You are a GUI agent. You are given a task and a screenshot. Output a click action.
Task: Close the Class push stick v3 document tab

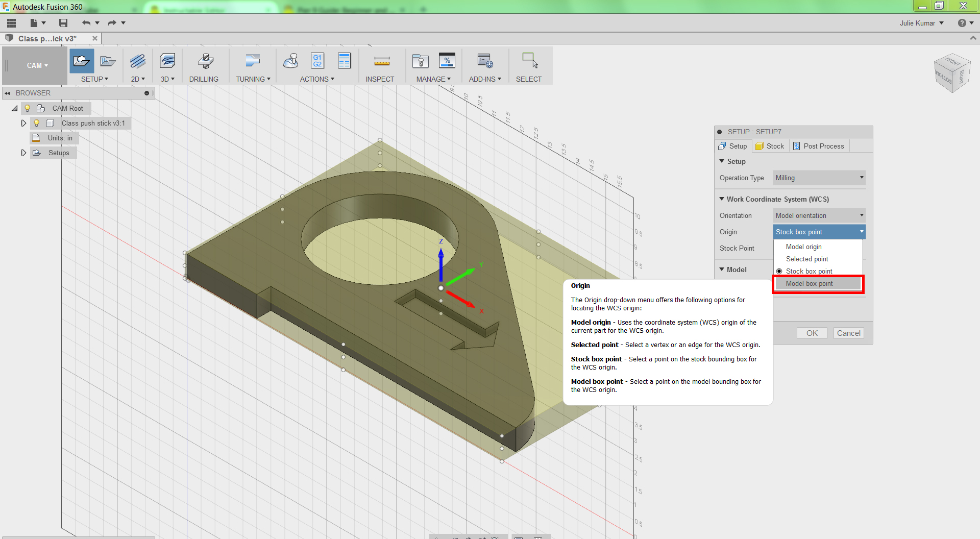point(95,38)
